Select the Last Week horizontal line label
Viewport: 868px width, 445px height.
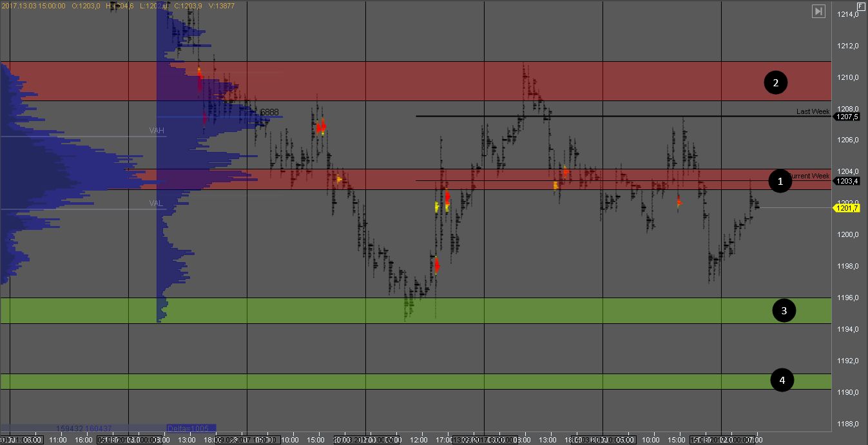tap(813, 111)
